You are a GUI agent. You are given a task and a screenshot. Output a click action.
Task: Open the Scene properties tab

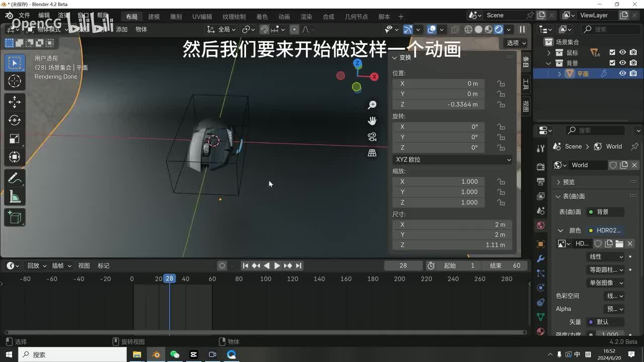(540, 211)
